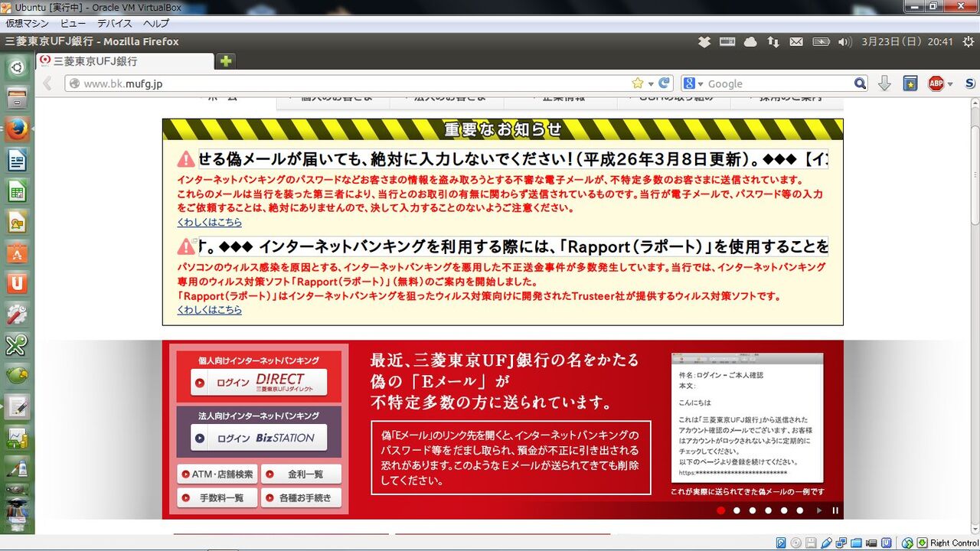Select the fifth carousel slide dot

(x=784, y=510)
